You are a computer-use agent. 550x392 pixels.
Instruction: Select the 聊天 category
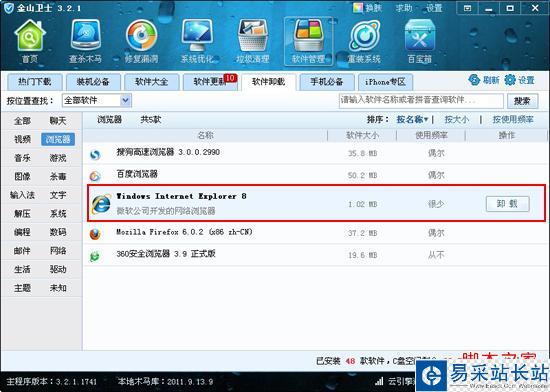coord(58,121)
